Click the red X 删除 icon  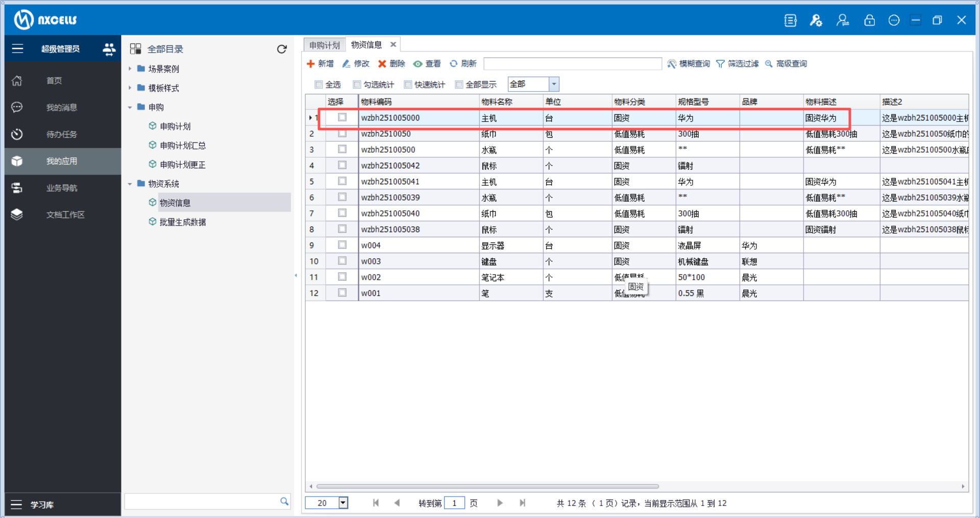coord(382,64)
